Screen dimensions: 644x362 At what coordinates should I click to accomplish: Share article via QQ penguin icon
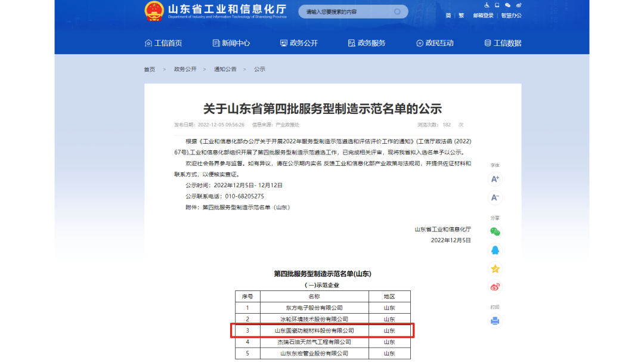click(495, 250)
